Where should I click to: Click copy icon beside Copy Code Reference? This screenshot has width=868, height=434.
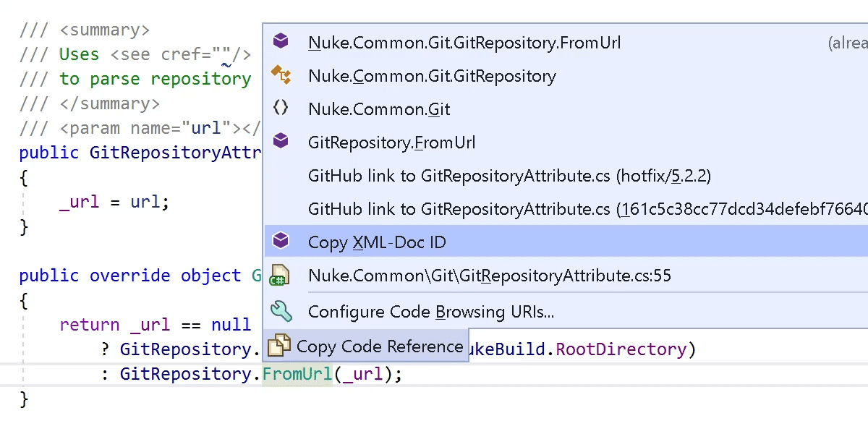pyautogui.click(x=278, y=346)
